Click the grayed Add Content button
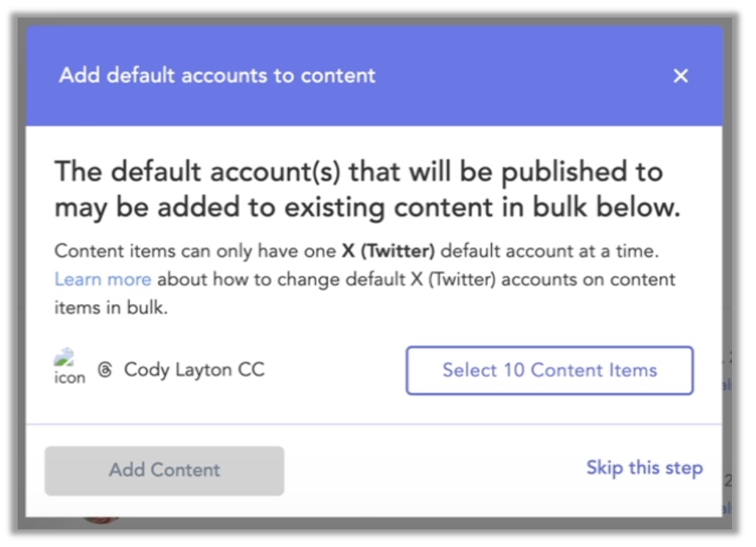 pyautogui.click(x=165, y=470)
